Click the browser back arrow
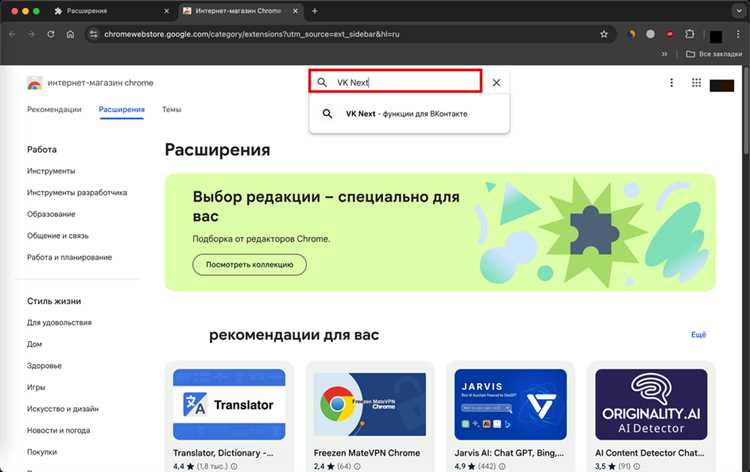 (12, 34)
